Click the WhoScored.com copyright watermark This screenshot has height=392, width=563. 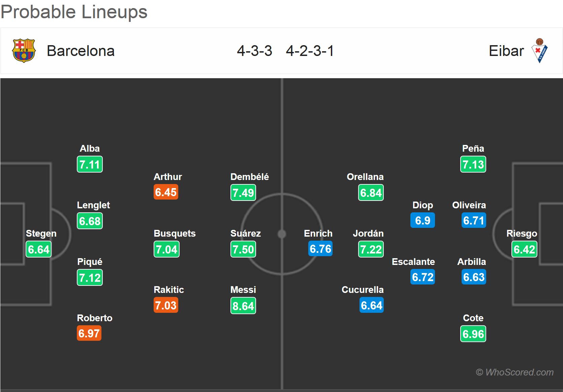(514, 372)
